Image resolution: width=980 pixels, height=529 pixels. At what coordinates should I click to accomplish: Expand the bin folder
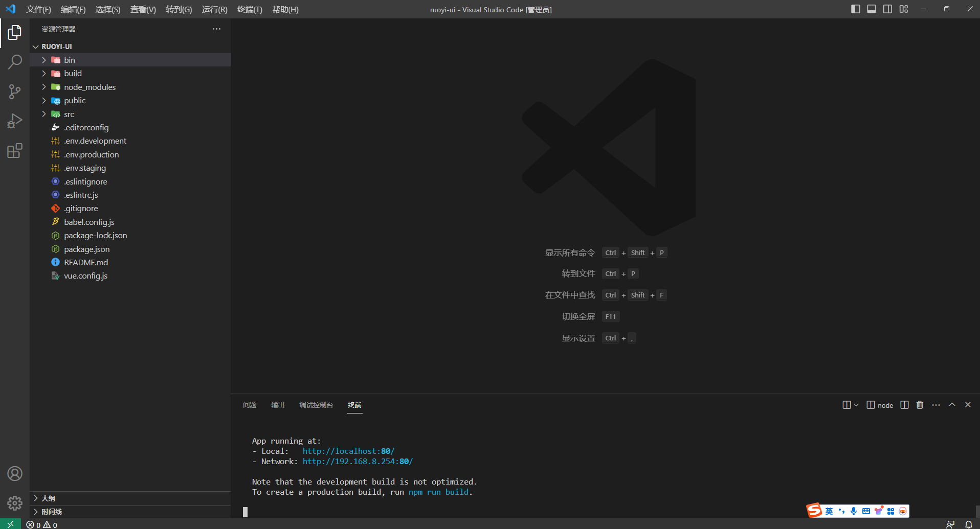[130, 60]
